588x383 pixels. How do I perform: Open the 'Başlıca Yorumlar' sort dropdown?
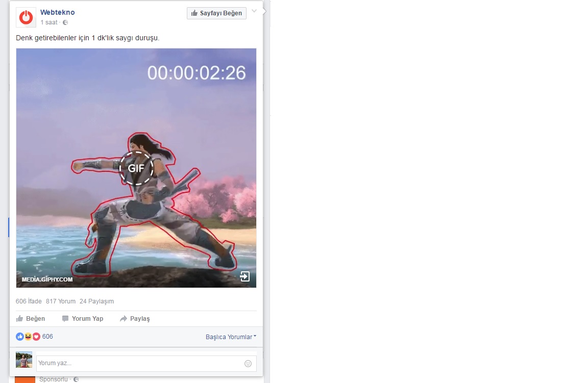coord(231,337)
